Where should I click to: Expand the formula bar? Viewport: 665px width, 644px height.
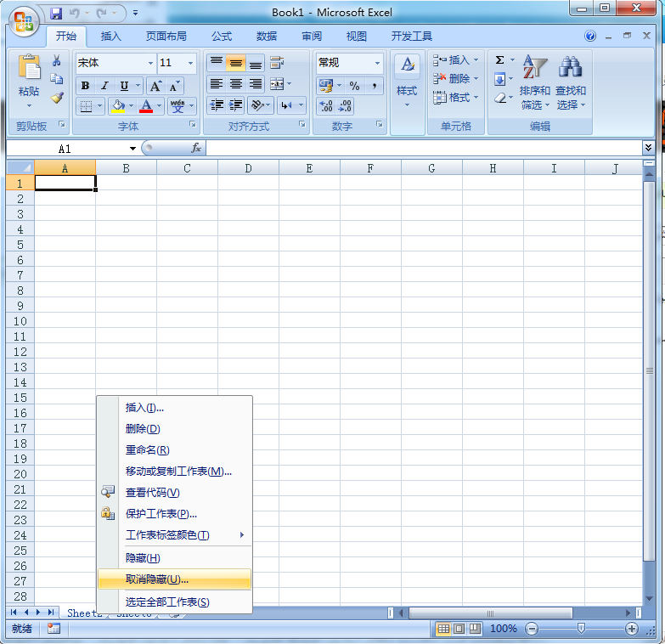[x=648, y=148]
